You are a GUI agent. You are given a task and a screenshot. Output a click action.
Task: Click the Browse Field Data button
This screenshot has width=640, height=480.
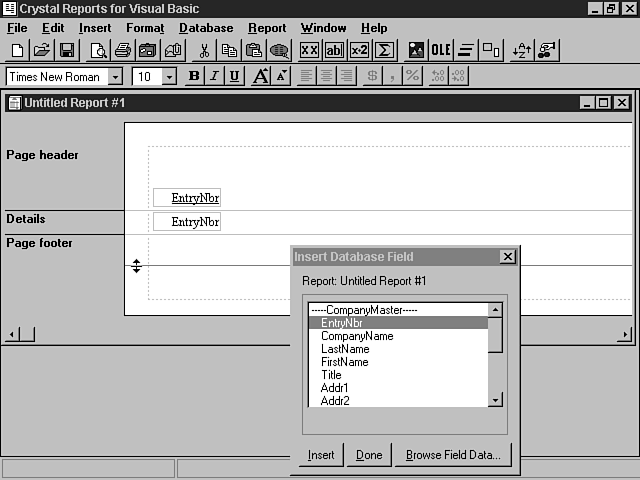(x=454, y=455)
